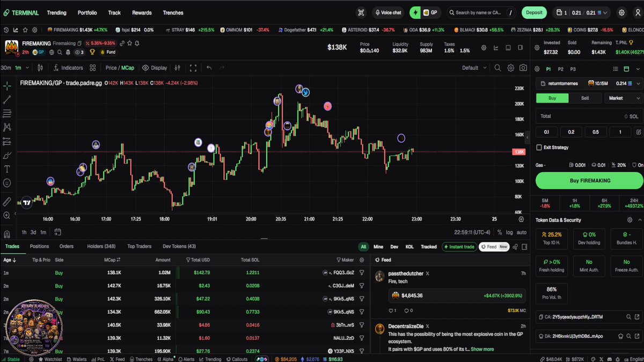Choose the text annotation tool

(7, 169)
